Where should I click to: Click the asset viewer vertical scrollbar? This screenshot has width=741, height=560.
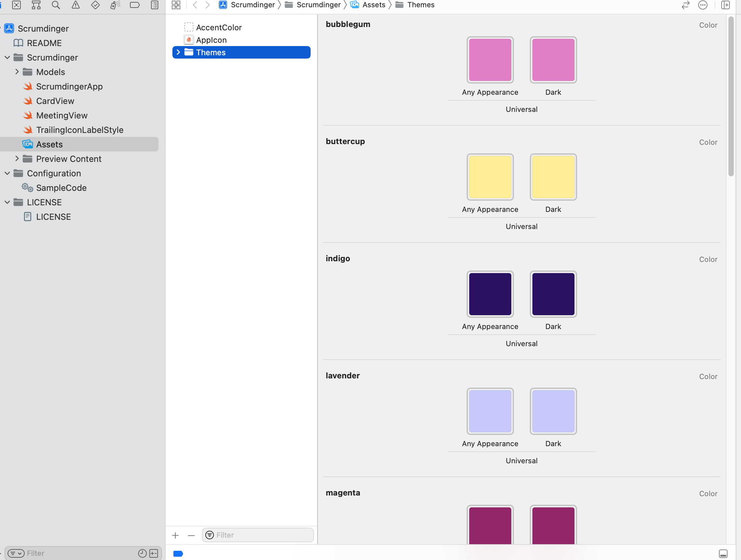point(731,96)
